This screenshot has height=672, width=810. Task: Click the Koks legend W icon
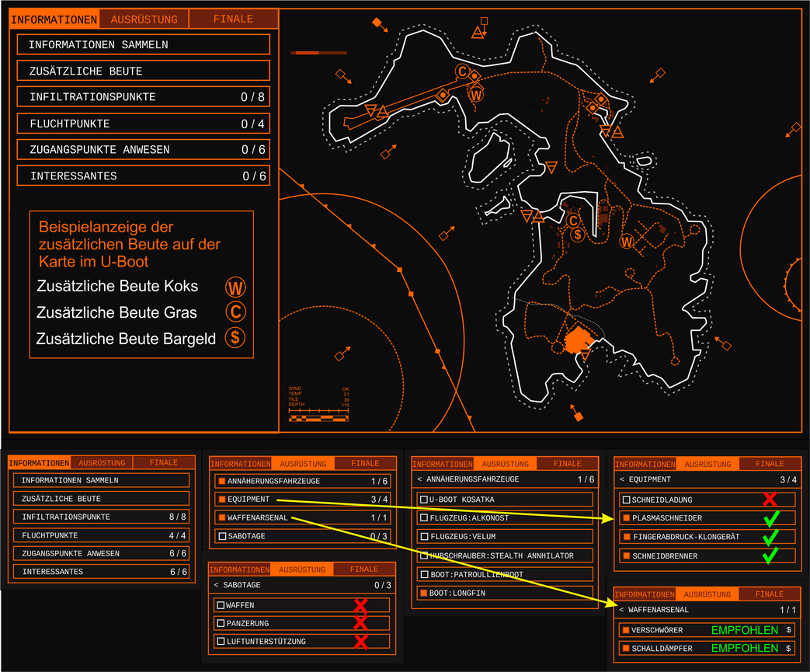pyautogui.click(x=235, y=287)
